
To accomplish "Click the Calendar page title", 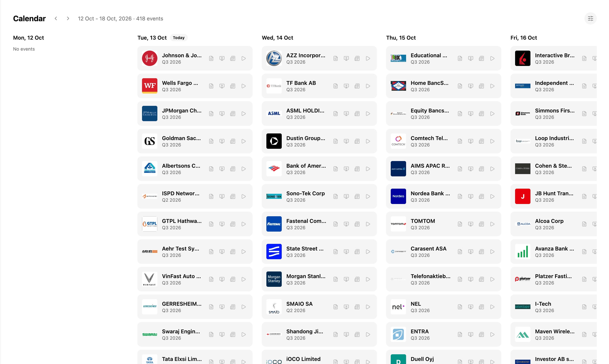I will tap(29, 18).
